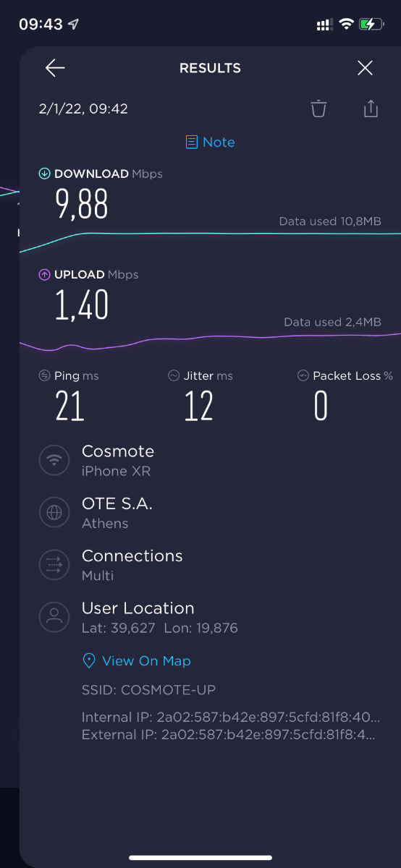Tap the back arrow icon

click(x=55, y=68)
